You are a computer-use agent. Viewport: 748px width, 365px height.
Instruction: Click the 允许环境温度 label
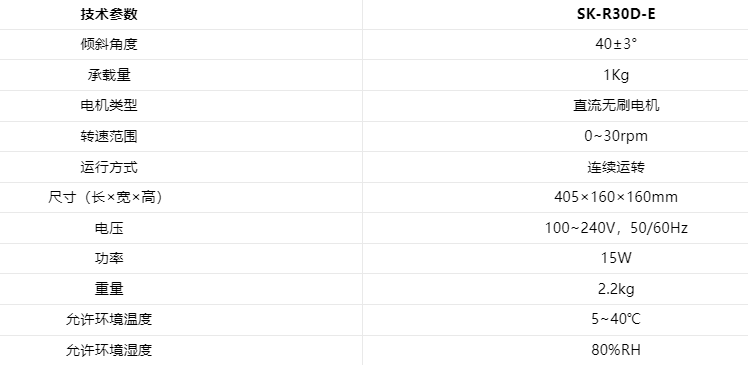click(x=109, y=319)
